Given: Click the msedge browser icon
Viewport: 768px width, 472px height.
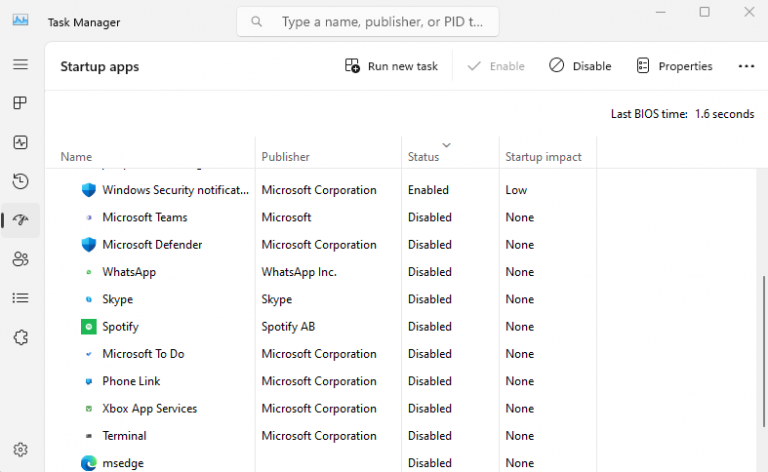Looking at the screenshot, I should [x=89, y=463].
